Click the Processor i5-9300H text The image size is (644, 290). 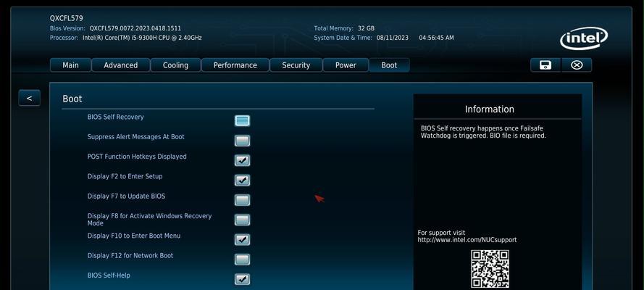pos(142,38)
